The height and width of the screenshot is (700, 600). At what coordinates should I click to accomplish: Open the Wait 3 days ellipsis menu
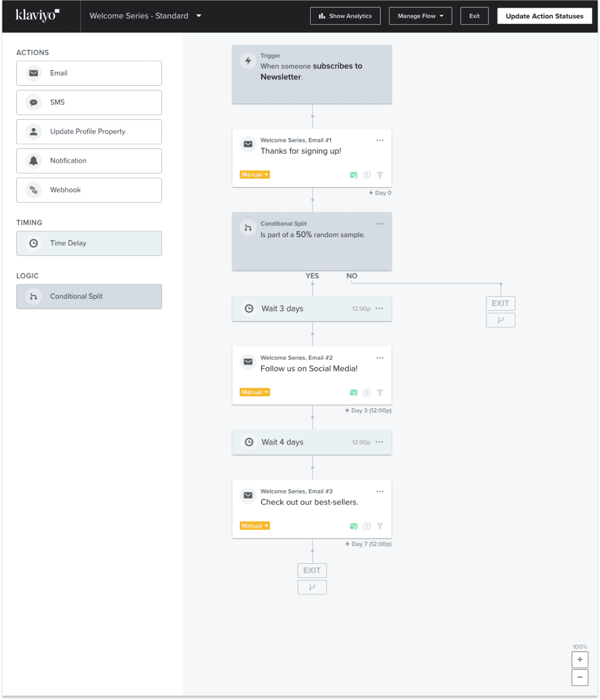tap(379, 308)
